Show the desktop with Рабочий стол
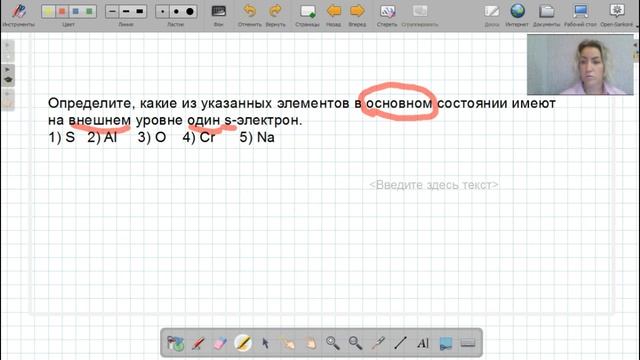Screen dimensions: 640x360 pos(580,15)
